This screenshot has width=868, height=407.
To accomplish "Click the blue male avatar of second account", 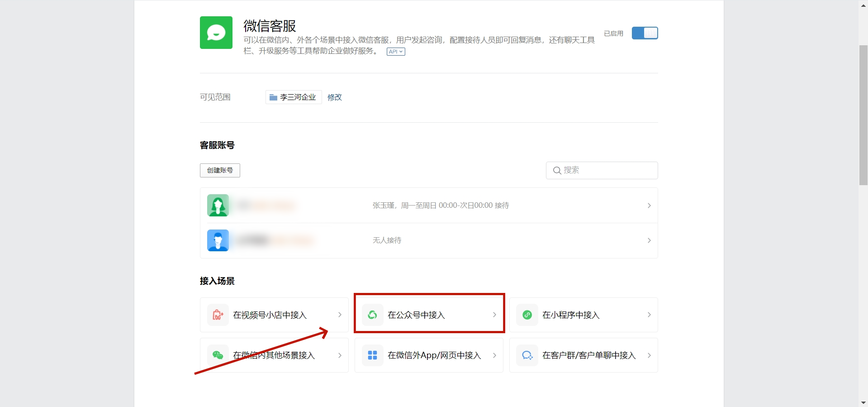I will 218,240.
